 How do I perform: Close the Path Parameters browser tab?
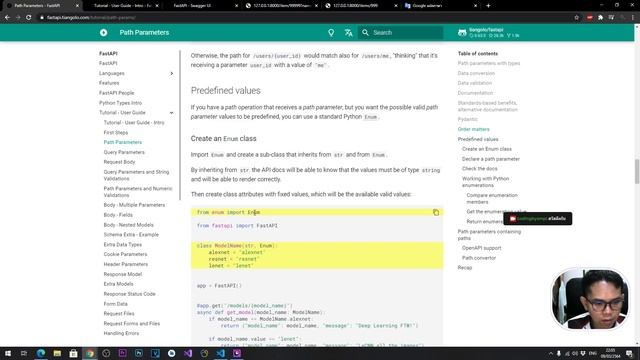click(x=77, y=6)
